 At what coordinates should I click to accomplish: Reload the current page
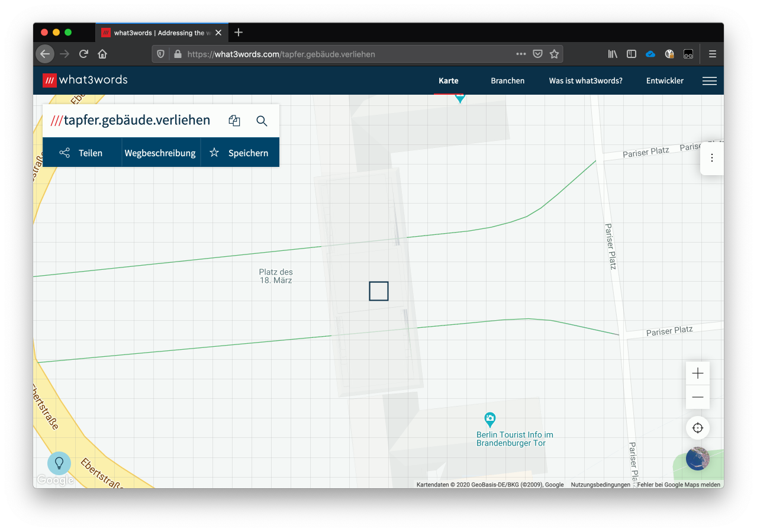pos(83,54)
